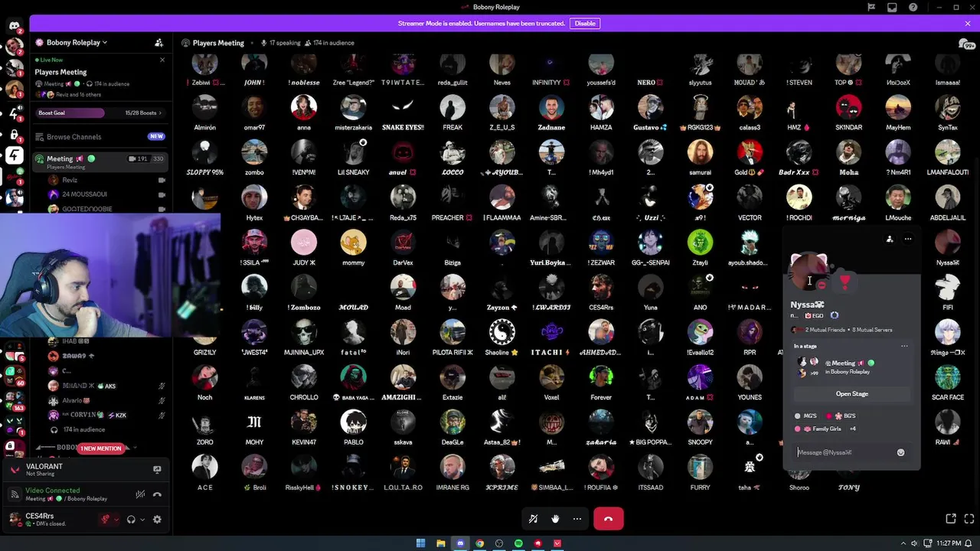This screenshot has height=551, width=980.
Task: Toggle headphones deafen in user panel
Action: pos(131,520)
